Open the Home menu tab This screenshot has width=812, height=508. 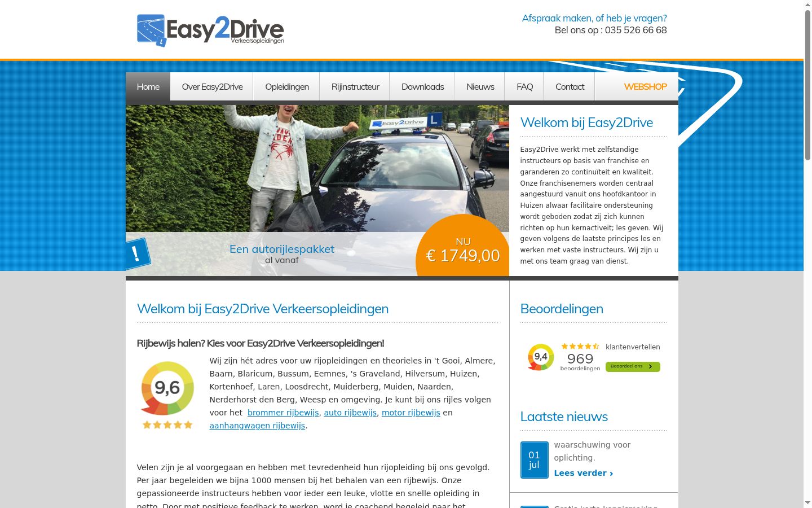(148, 86)
